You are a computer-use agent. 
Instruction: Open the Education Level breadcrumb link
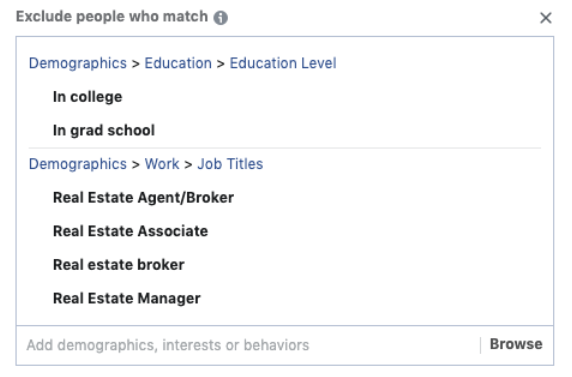tap(283, 63)
